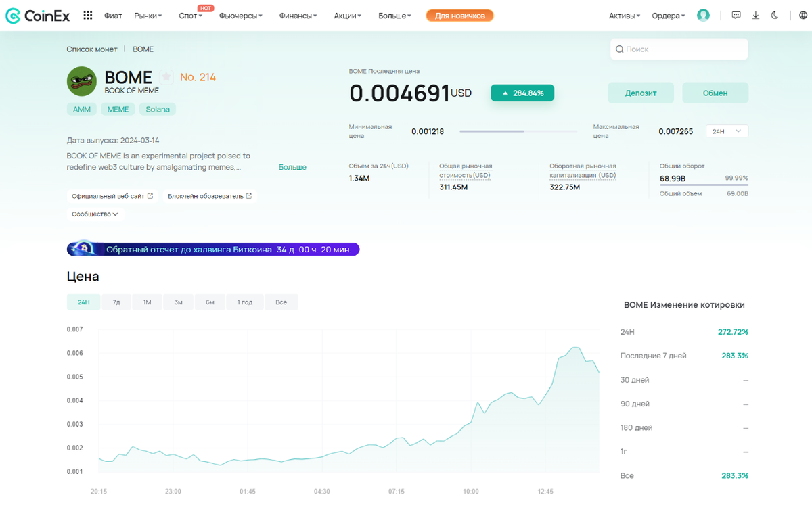Click Общая рыночная стоимость(USD) label
This screenshot has width=812, height=518.
(466, 170)
